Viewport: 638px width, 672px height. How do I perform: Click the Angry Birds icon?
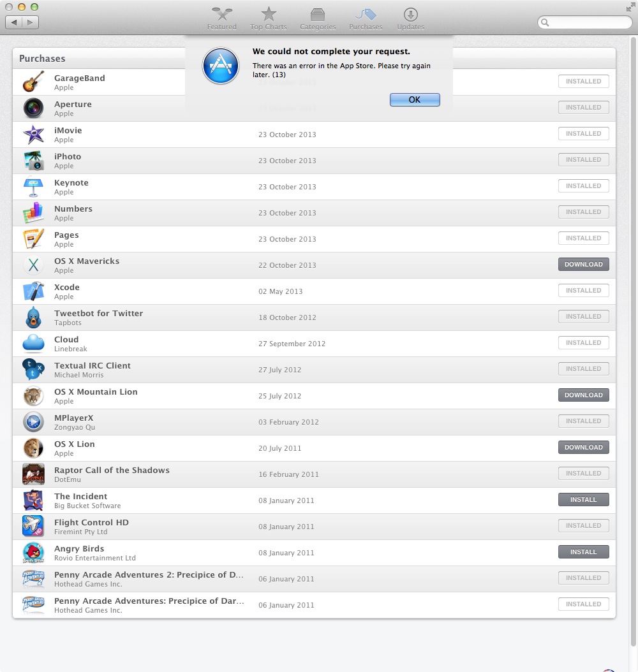click(x=33, y=552)
